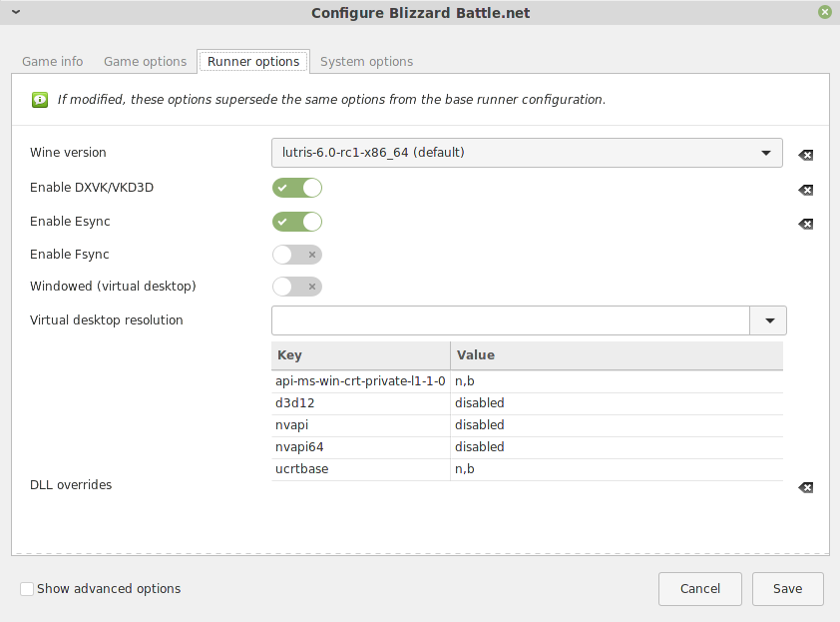Click the Virtual desktop resolution text field
Screen dimensions: 840x622
click(x=511, y=320)
